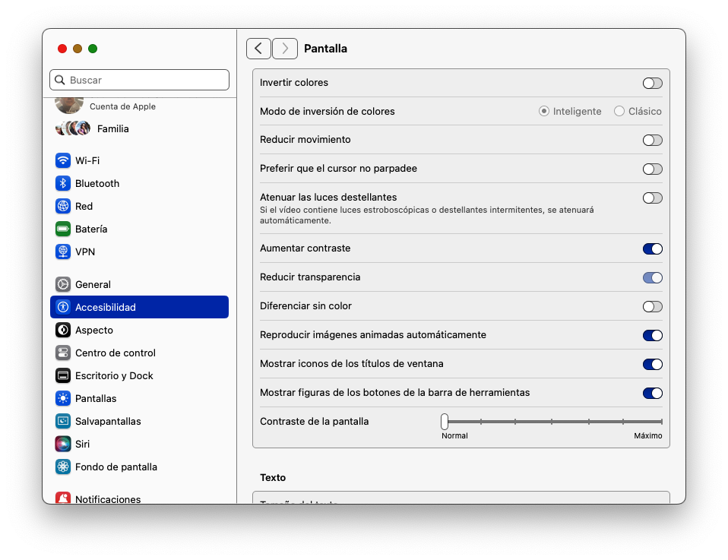
Task: Disable Aumentar contraste
Action: click(x=652, y=248)
